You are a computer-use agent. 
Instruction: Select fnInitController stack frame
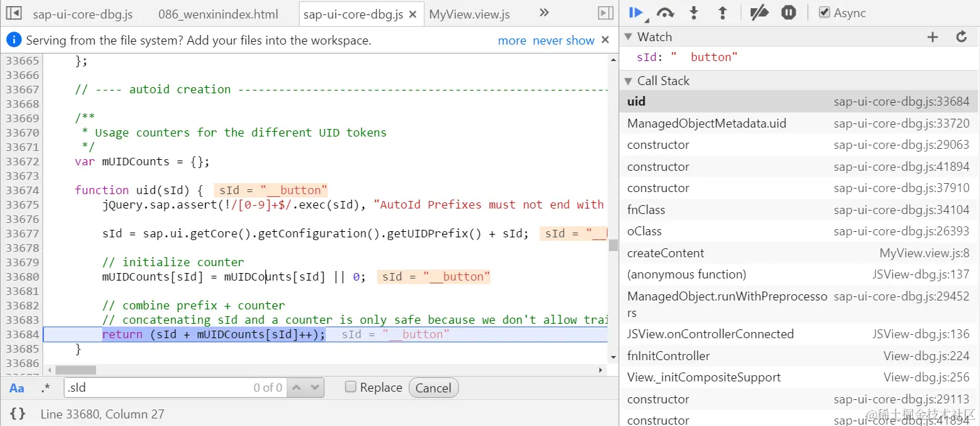(799, 356)
